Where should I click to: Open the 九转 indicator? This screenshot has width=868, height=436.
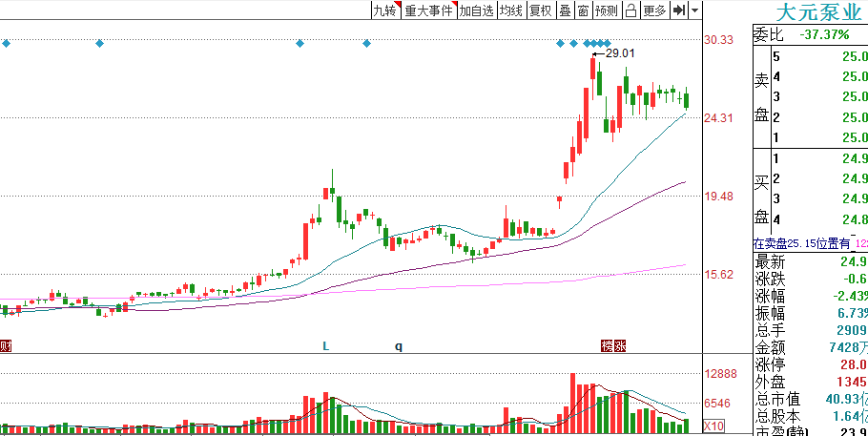[385, 10]
